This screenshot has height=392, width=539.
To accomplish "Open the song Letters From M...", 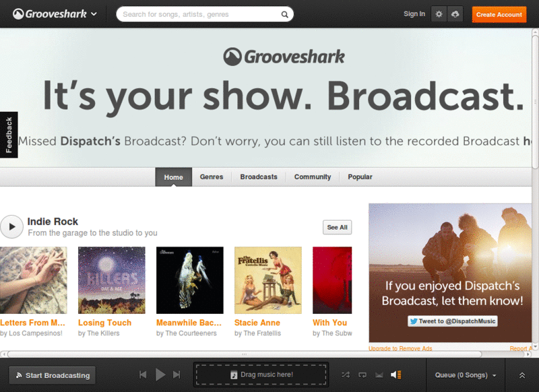I will (x=32, y=323).
